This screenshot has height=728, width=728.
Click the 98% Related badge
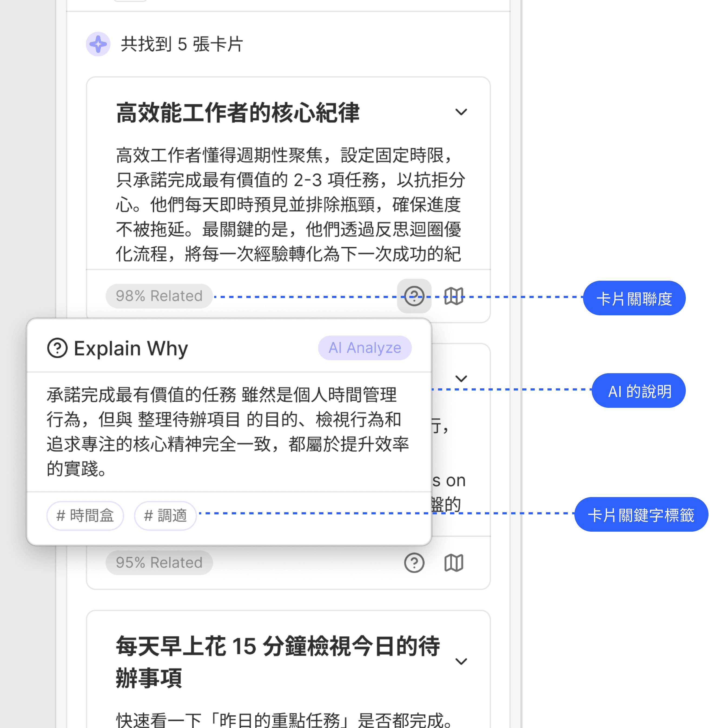159,296
